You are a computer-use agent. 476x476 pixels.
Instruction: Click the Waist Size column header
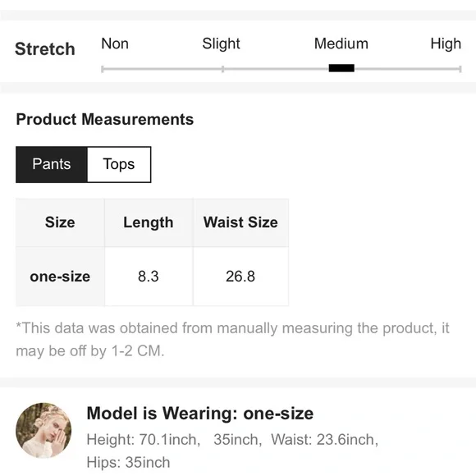pyautogui.click(x=240, y=222)
